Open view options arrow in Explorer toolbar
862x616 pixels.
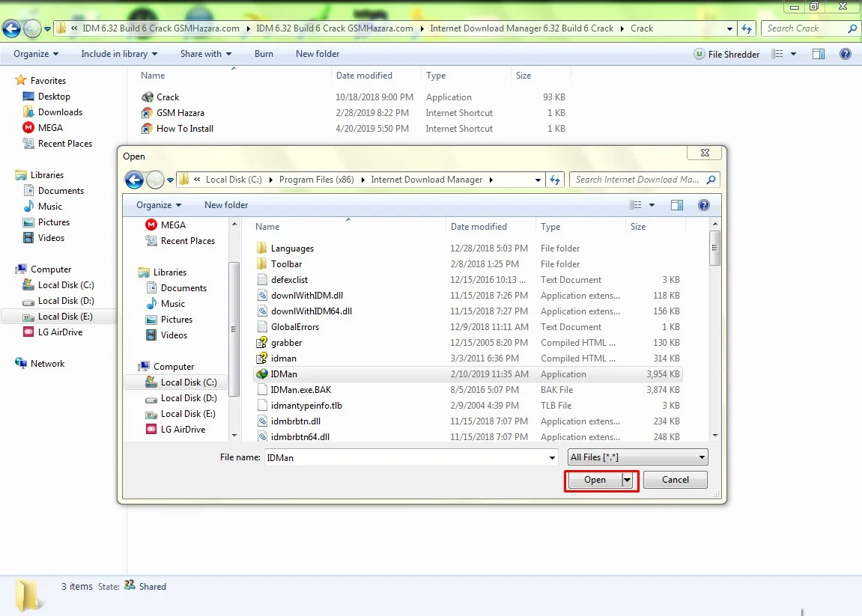(793, 54)
